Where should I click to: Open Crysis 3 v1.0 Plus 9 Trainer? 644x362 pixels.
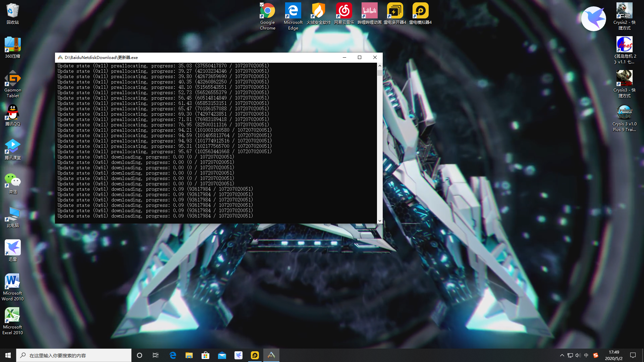624,118
